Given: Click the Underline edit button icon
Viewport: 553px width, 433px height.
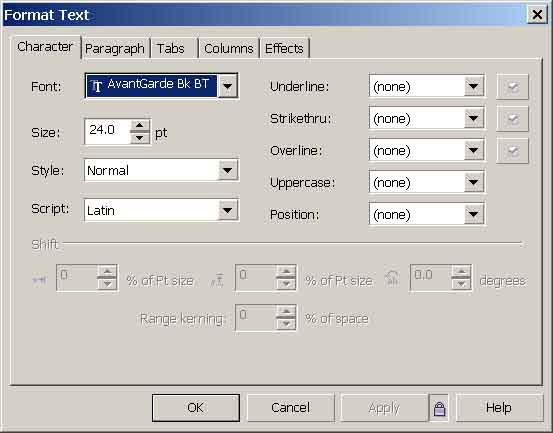Looking at the screenshot, I should 512,87.
